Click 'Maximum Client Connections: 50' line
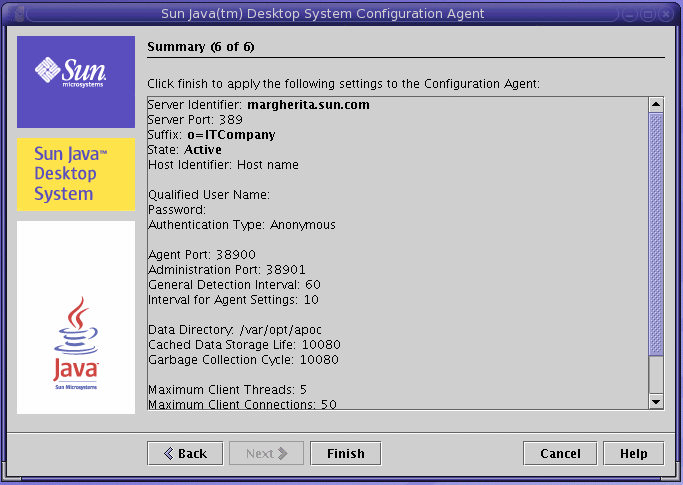 pos(242,404)
